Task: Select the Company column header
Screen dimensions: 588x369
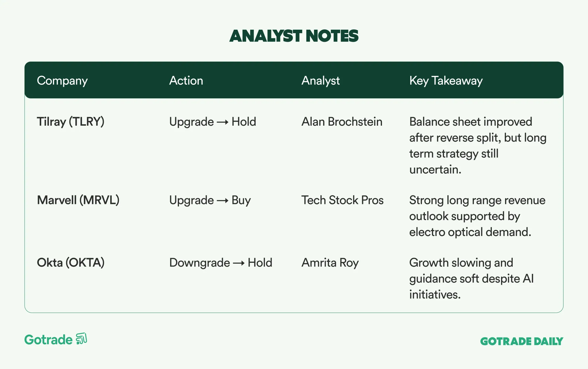Action: pos(62,81)
